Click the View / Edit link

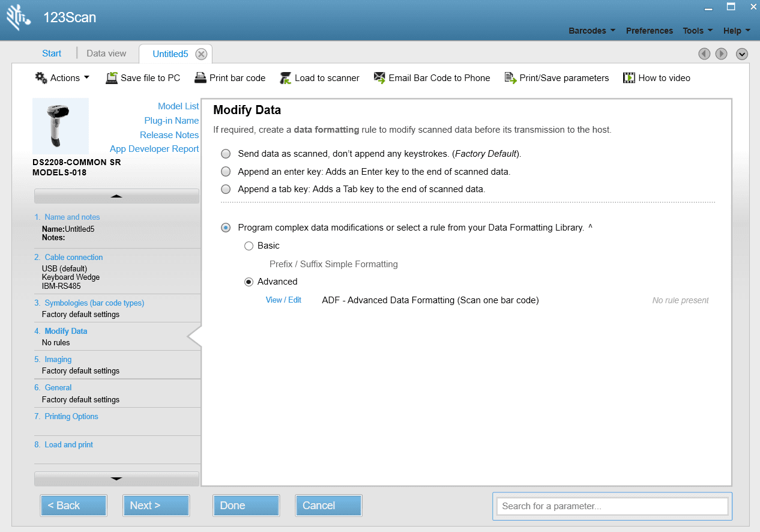[x=283, y=300]
